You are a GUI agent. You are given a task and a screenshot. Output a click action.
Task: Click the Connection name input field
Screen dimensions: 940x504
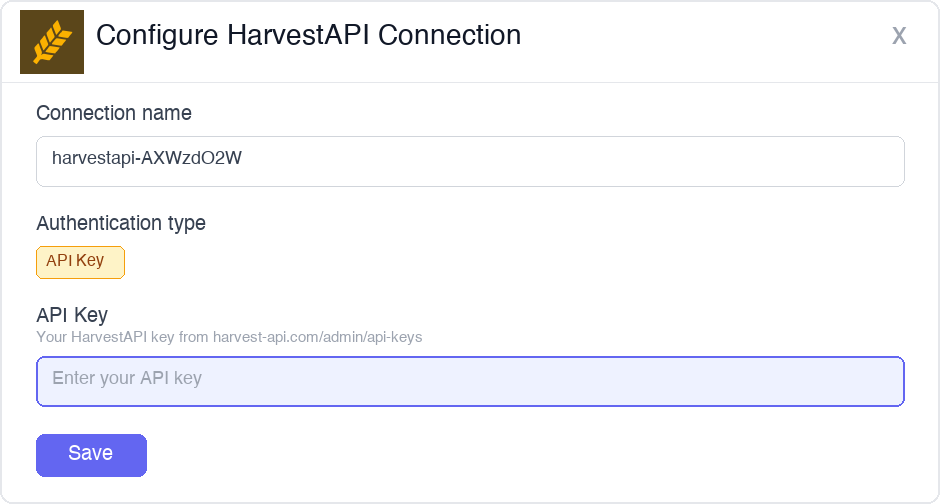[470, 161]
